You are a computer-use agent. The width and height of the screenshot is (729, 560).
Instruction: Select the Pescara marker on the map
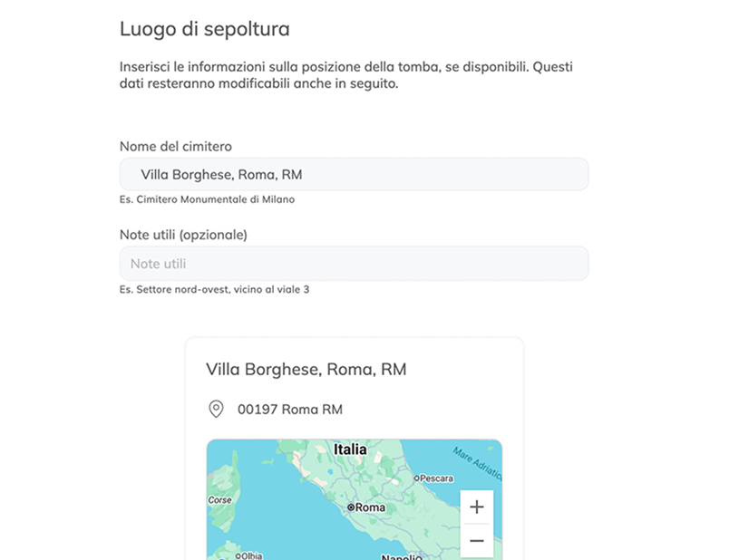click(x=418, y=478)
